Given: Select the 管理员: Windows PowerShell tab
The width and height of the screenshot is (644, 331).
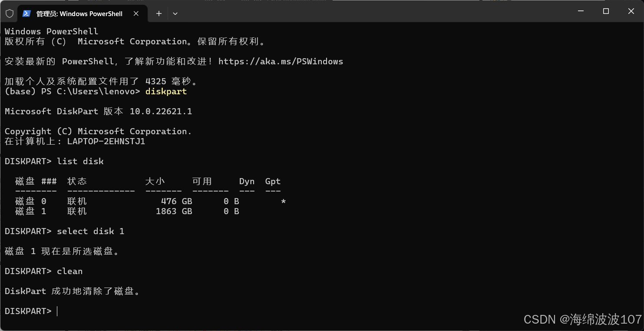Looking at the screenshot, I should pyautogui.click(x=79, y=13).
